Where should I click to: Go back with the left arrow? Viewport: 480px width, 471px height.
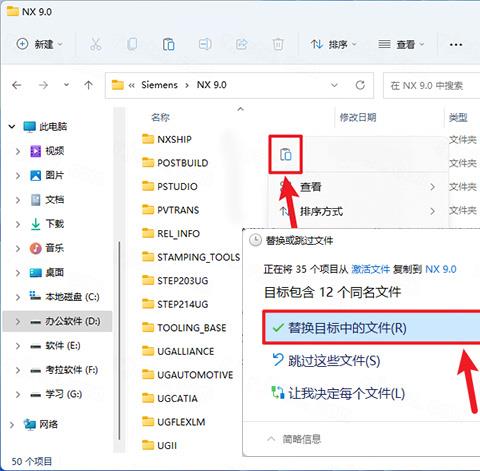[x=17, y=85]
